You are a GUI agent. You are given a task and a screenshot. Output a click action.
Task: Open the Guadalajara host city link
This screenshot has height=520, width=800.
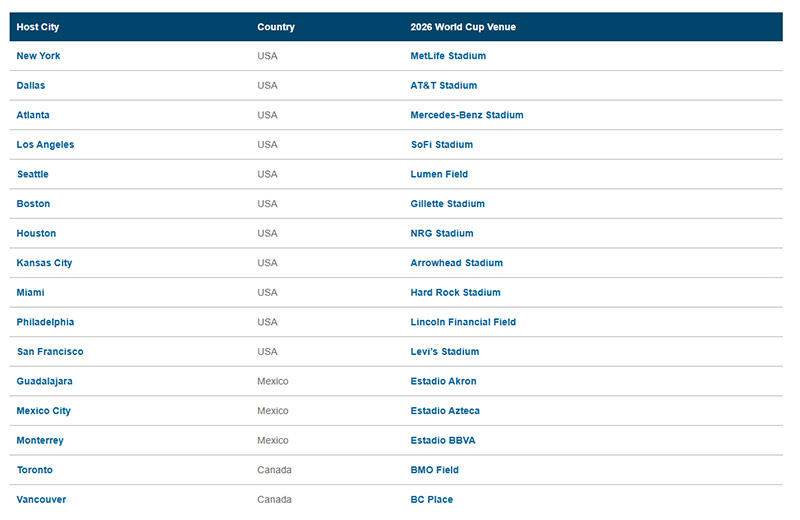pos(44,381)
